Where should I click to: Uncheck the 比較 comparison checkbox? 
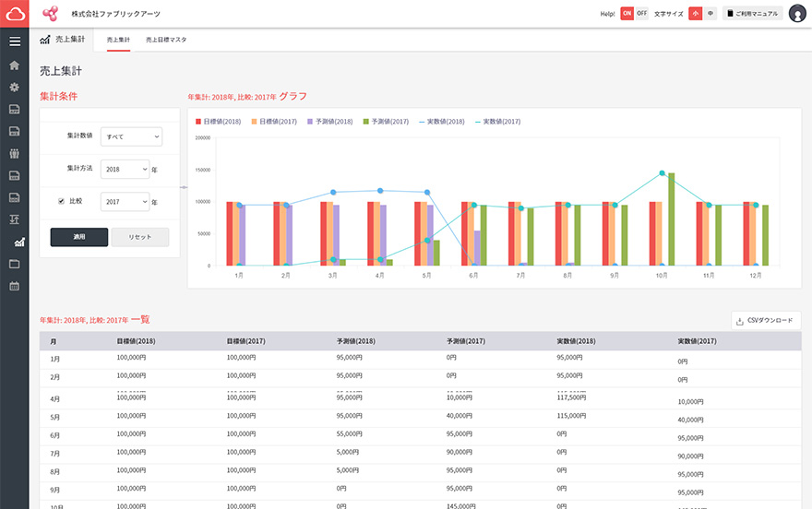(61, 201)
